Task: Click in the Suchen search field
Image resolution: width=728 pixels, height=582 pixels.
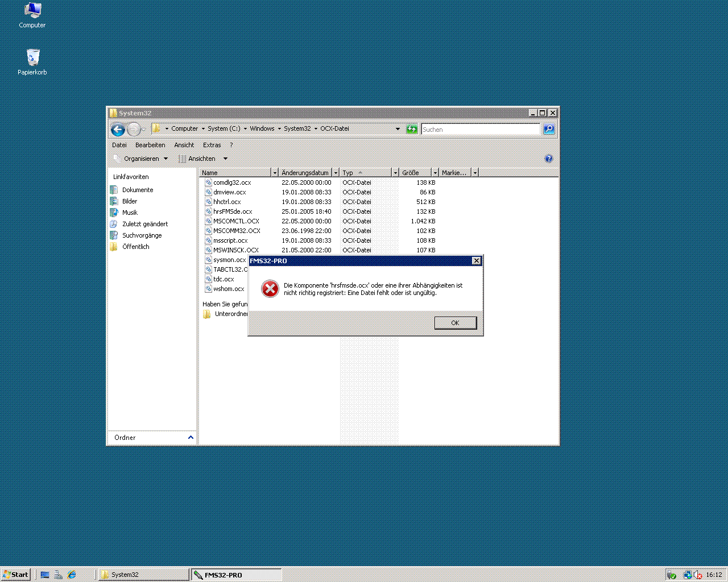Action: click(480, 130)
